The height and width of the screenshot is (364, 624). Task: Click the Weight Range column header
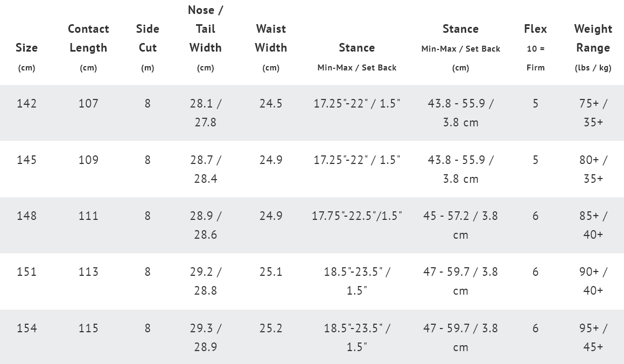click(593, 38)
